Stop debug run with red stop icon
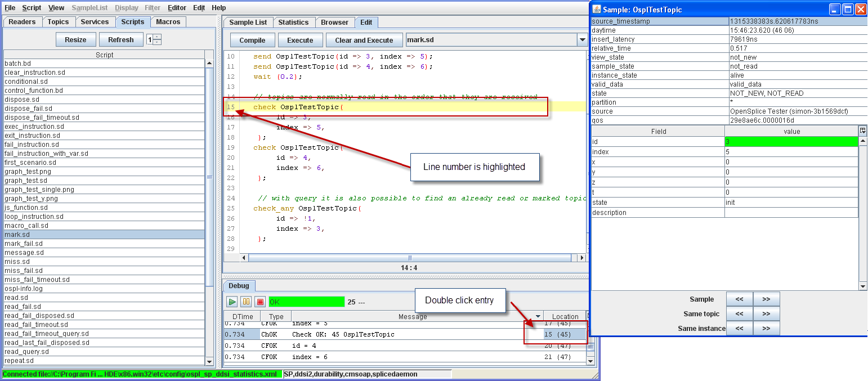 tap(259, 302)
